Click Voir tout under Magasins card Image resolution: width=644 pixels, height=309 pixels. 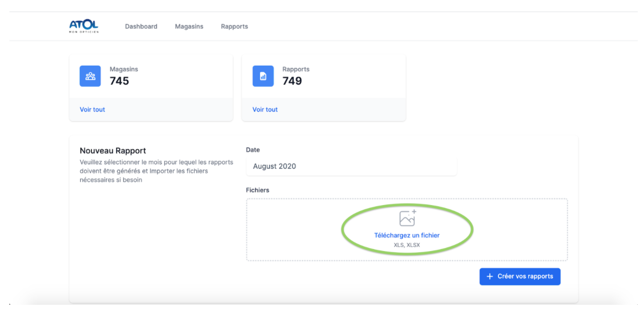[92, 110]
